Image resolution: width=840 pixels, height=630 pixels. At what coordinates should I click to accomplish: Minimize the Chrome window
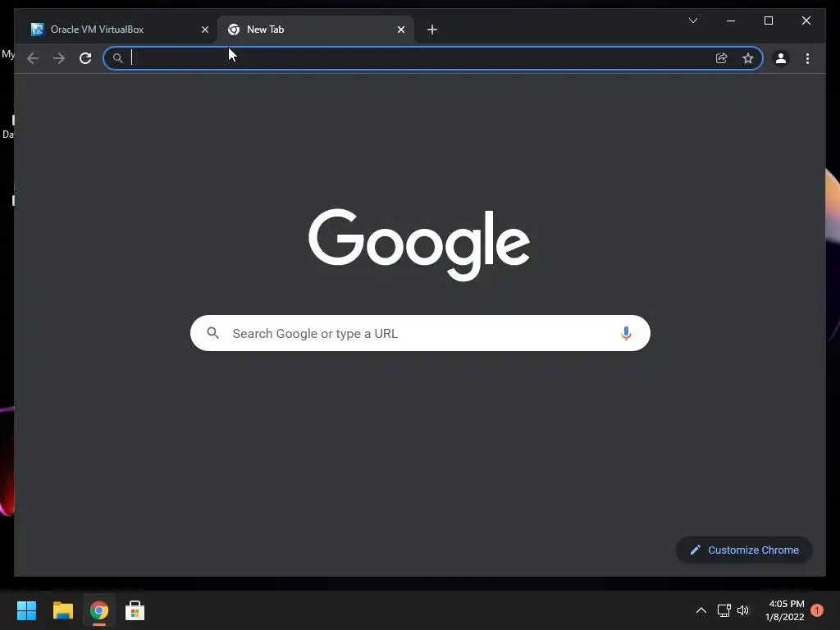click(x=731, y=21)
